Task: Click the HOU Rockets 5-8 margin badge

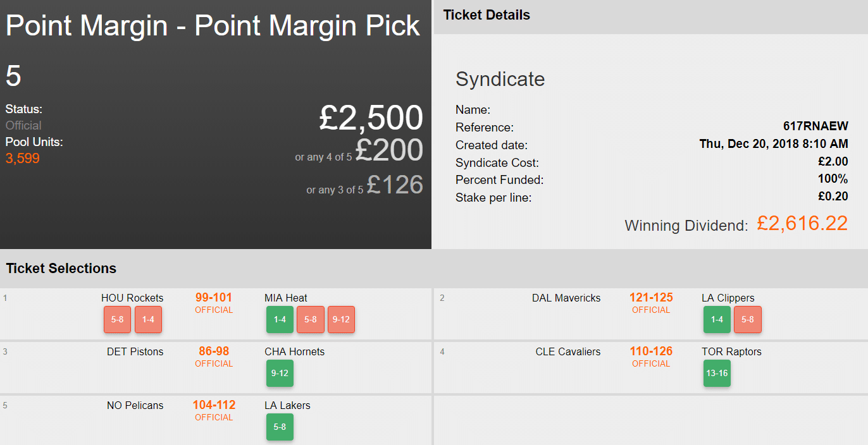Action: point(118,320)
